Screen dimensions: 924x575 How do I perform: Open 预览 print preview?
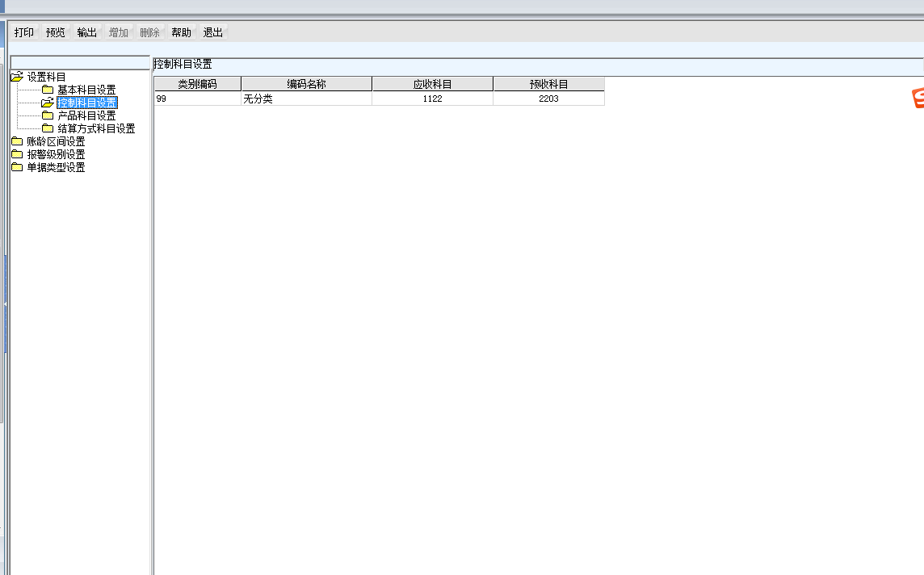pyautogui.click(x=56, y=32)
